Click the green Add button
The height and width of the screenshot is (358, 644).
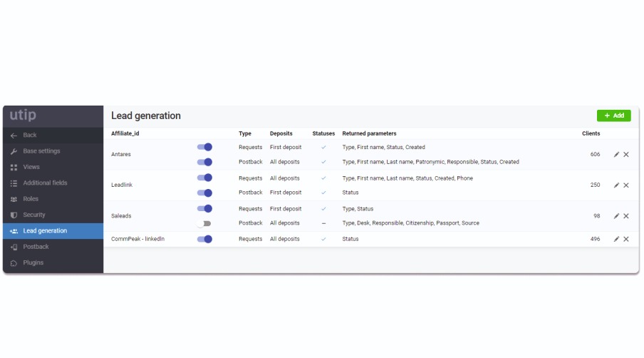click(x=613, y=116)
